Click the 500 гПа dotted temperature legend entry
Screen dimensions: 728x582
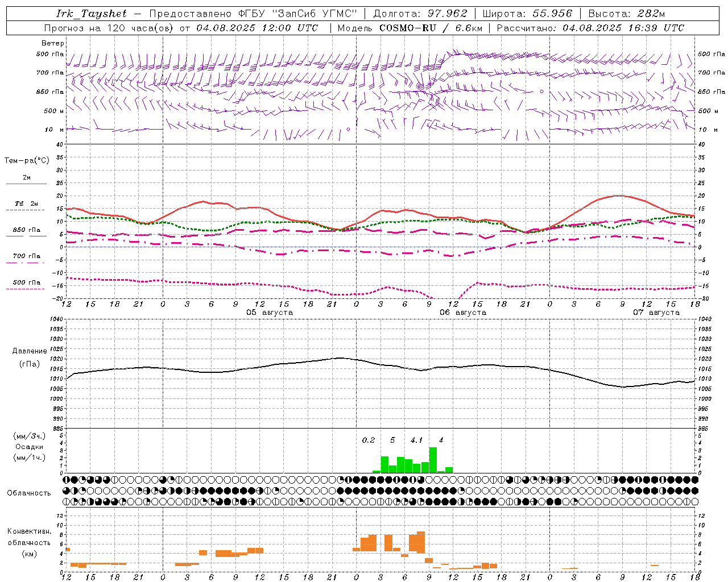coord(26,282)
